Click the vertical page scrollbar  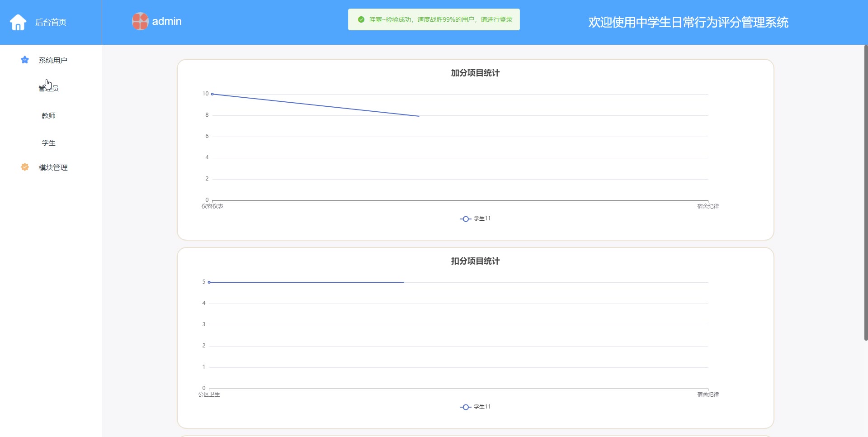coord(866,192)
